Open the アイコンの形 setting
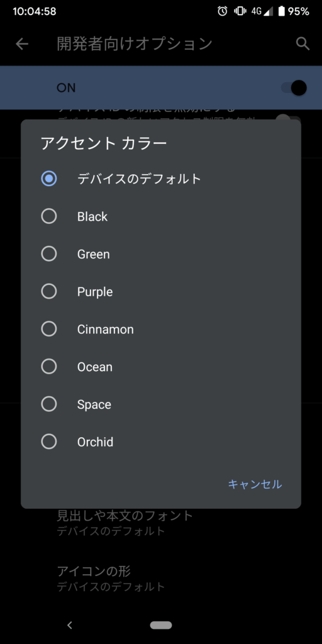 [161, 579]
